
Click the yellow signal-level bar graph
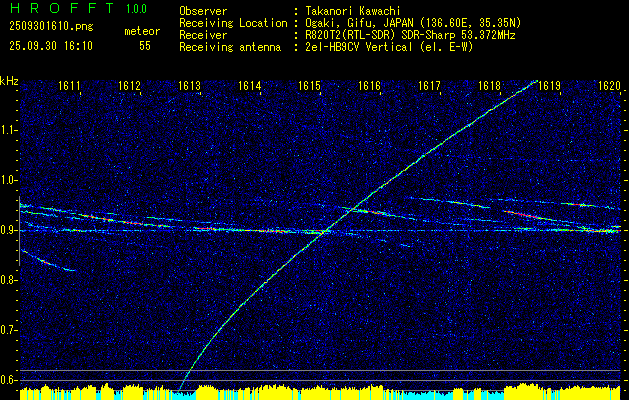pos(320,392)
